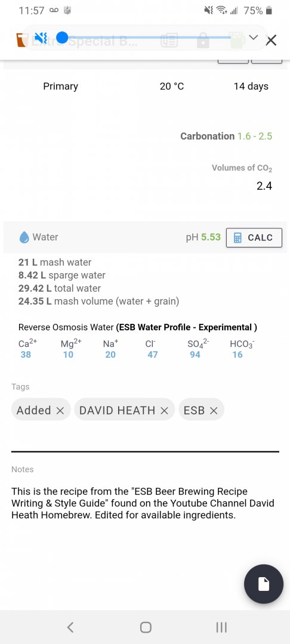Remove the Added tag
This screenshot has width=290, height=644.
60,410
